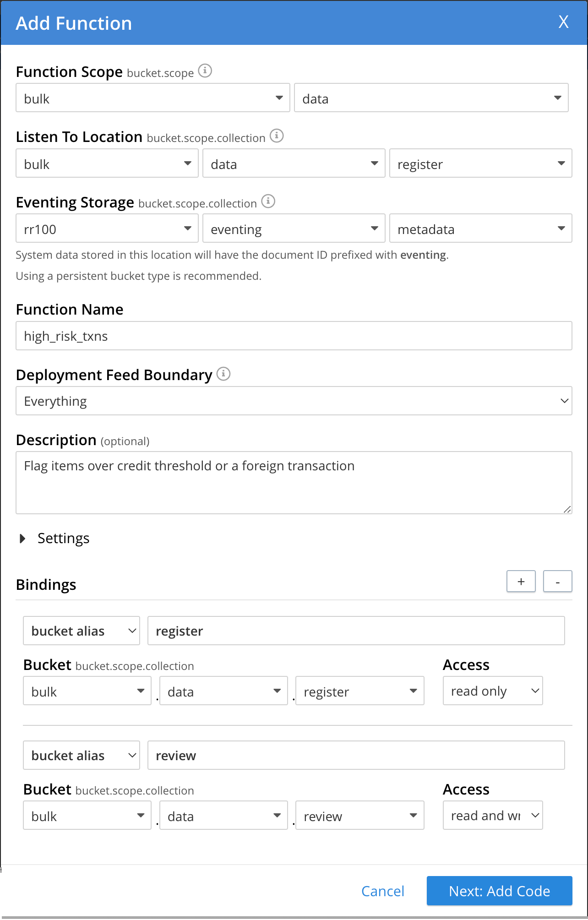Click the Next: Add Code button
Image resolution: width=588 pixels, height=920 pixels.
[499, 891]
